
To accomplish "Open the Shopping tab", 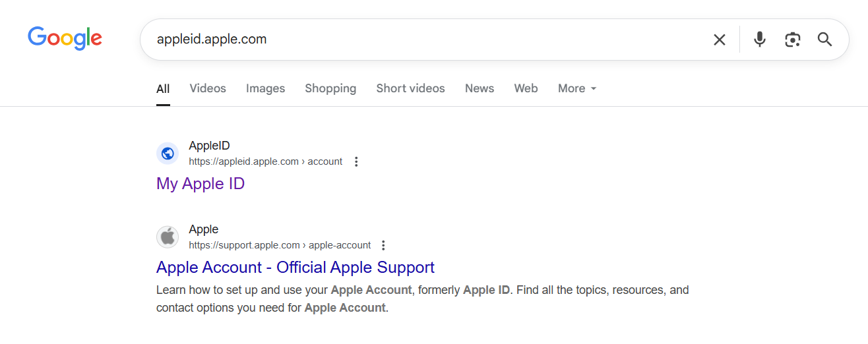I will click(330, 88).
